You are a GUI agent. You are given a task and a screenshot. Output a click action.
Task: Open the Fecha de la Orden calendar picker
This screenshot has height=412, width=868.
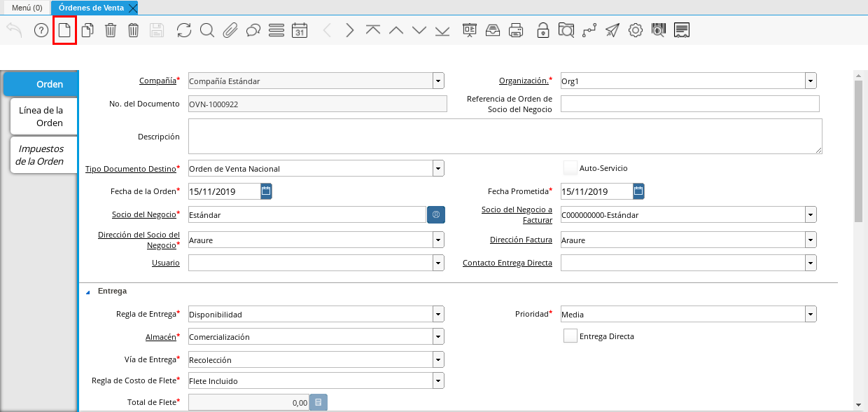pos(266,191)
